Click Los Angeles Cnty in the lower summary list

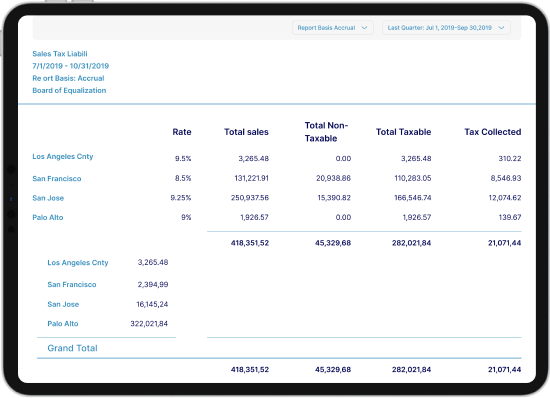coord(78,263)
